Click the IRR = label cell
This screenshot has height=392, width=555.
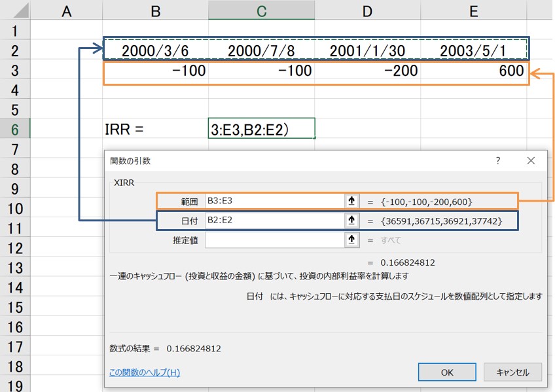[x=155, y=129]
